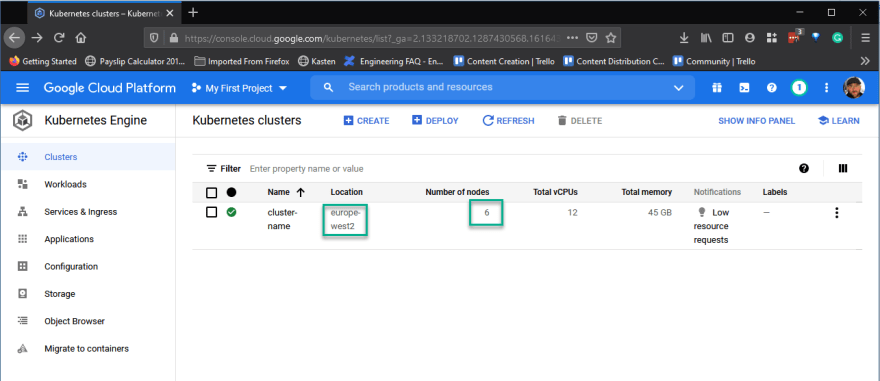Viewport: 880px width, 381px height.
Task: Open the Imported From Firefox bookmark folder
Action: click(x=242, y=61)
